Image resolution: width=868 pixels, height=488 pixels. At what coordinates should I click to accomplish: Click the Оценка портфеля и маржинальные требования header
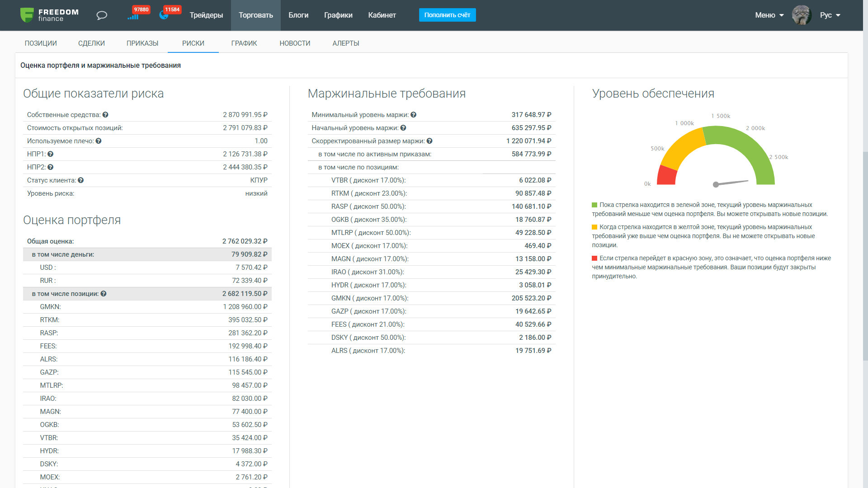tap(100, 66)
